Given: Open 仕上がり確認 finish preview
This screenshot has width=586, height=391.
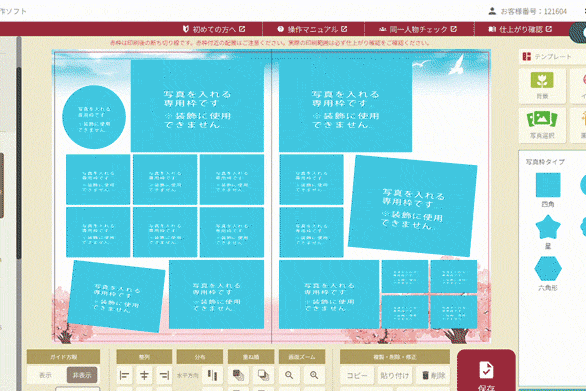Looking at the screenshot, I should (520, 29).
